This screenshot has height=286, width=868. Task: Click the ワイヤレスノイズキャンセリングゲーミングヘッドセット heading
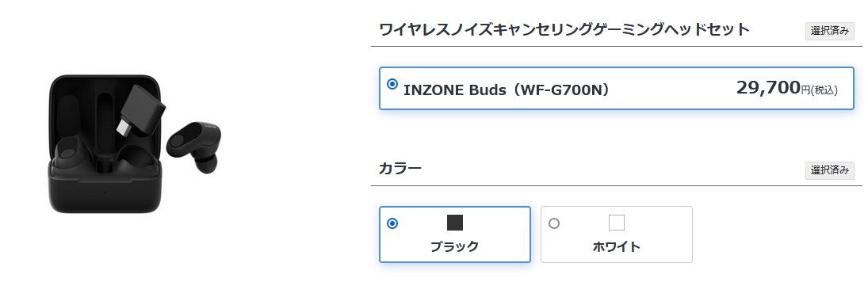564,29
